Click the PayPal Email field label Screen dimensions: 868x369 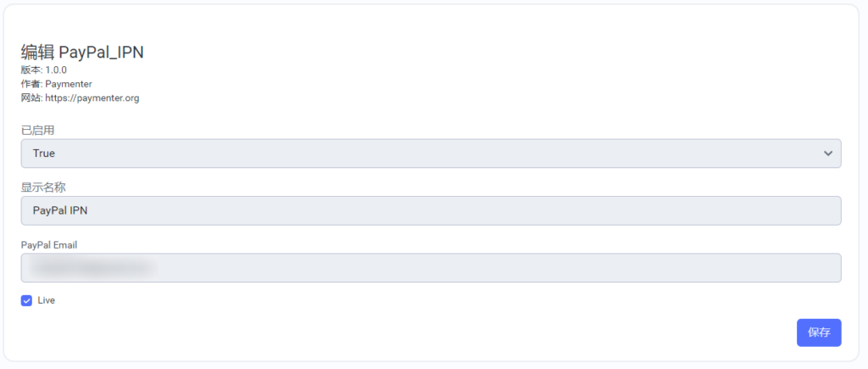pyautogui.click(x=50, y=244)
